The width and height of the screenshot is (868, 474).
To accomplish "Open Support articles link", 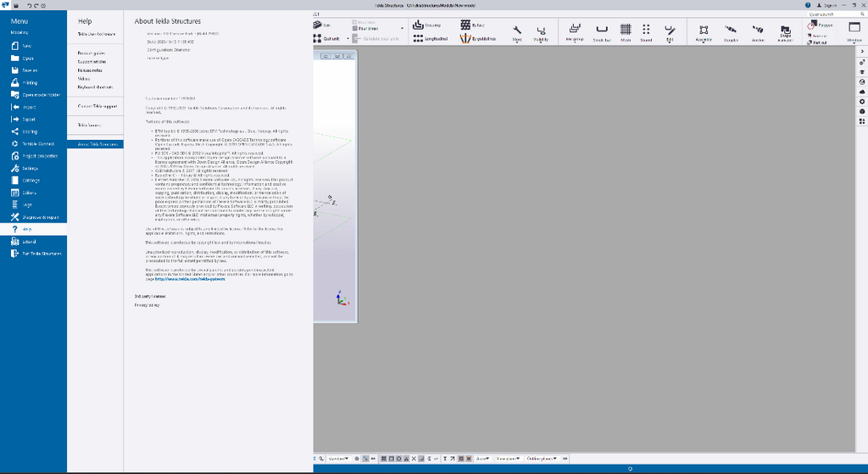I will click(x=92, y=61).
